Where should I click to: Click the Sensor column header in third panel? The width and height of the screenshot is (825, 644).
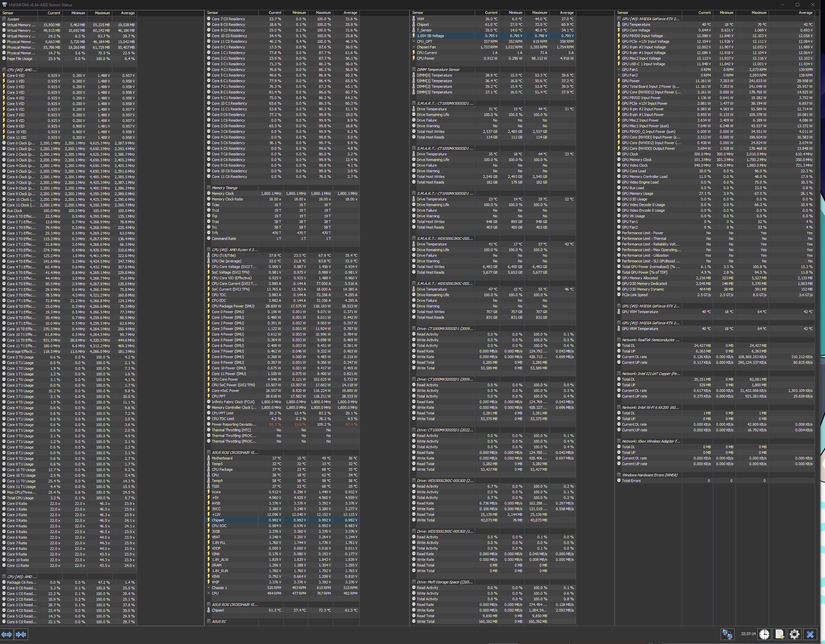pos(417,13)
